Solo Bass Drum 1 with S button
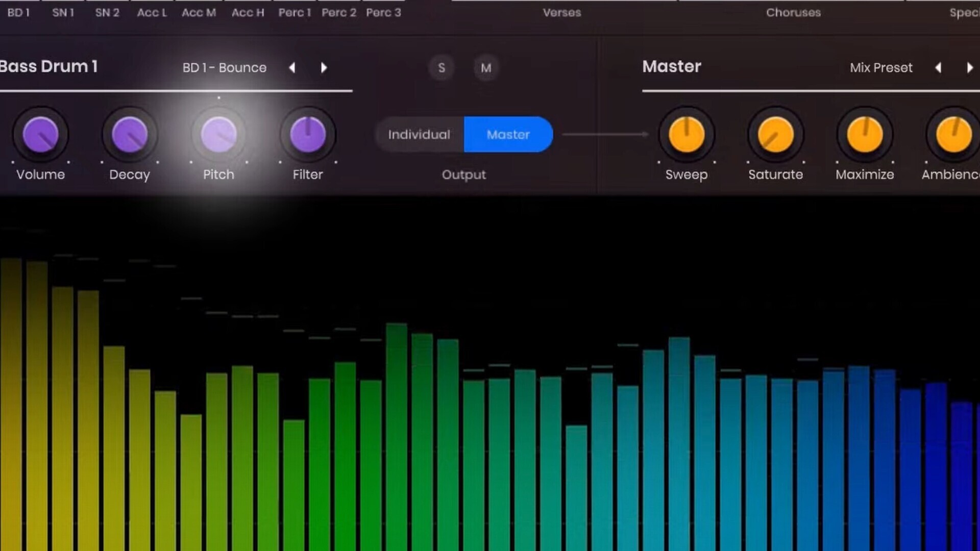 (x=442, y=68)
